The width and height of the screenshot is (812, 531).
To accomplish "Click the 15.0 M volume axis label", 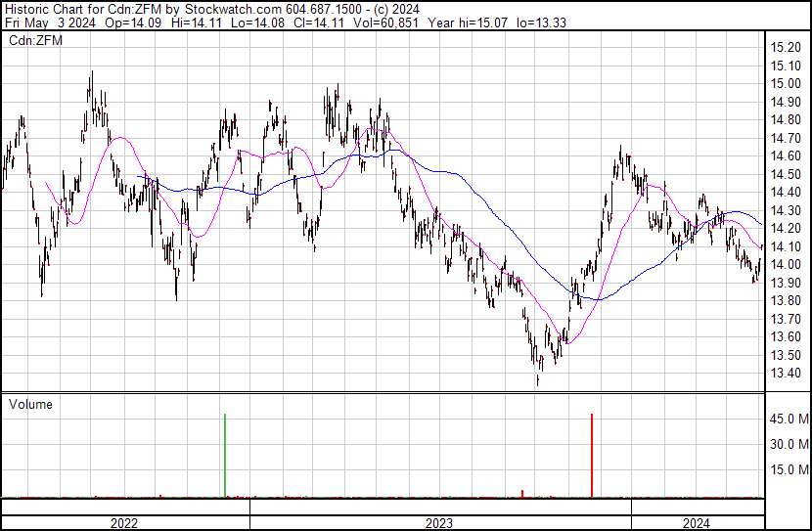I will point(789,469).
